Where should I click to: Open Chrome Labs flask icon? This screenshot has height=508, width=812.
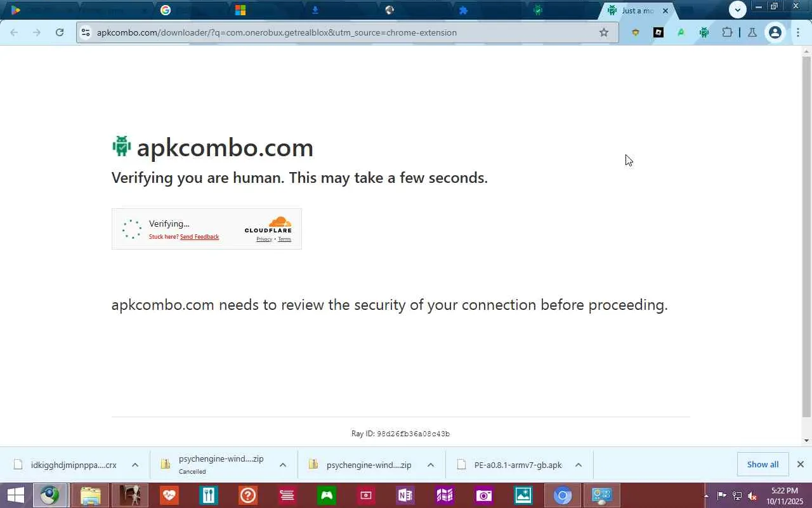(752, 32)
